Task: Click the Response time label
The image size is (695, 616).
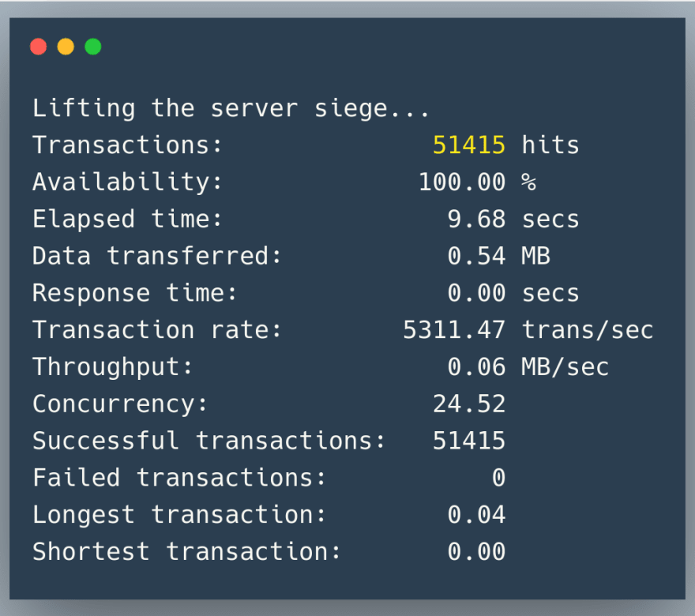Action: point(135,293)
